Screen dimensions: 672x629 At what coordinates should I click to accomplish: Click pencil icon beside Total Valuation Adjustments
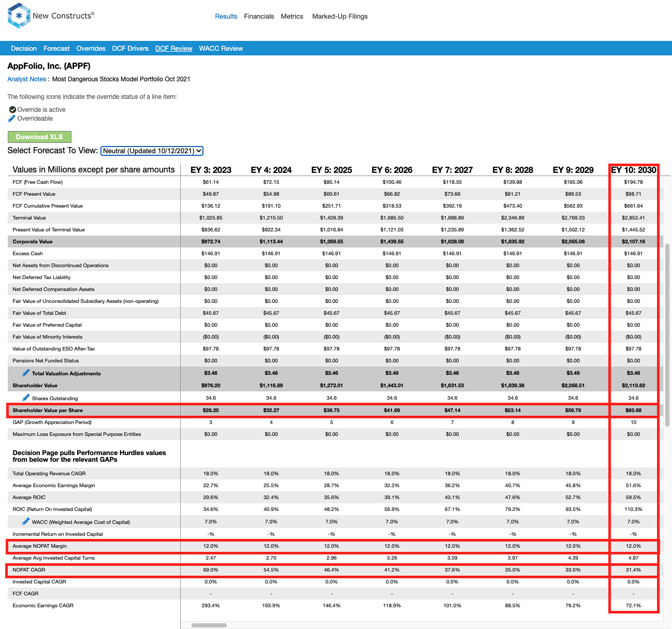coord(26,373)
